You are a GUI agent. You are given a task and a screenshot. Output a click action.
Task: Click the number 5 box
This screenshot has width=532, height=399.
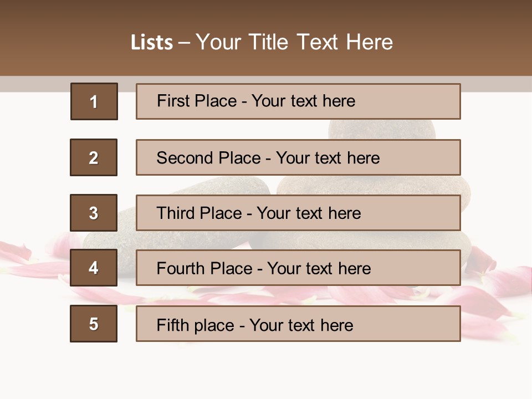click(x=94, y=324)
